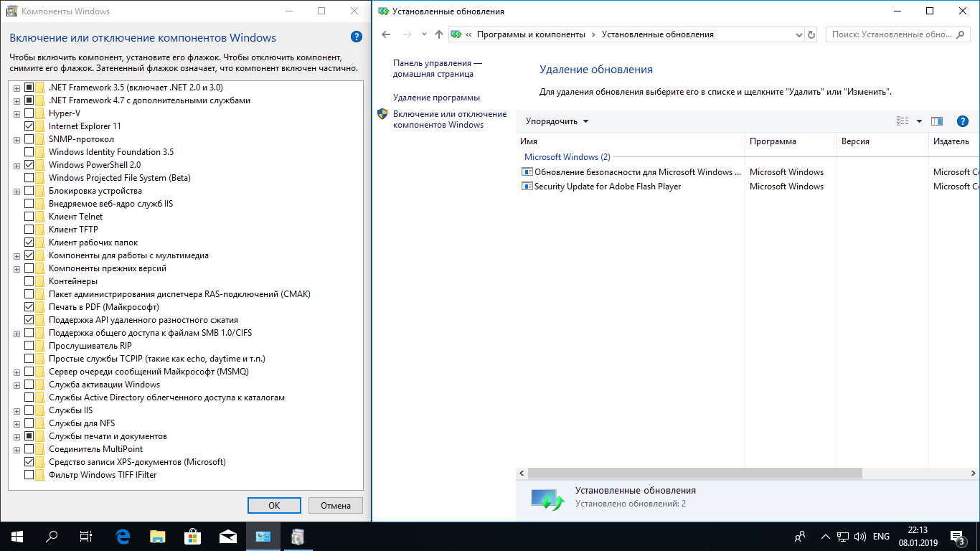The image size is (980, 551).
Task: Click the Security Update for Adobe Flash icon
Action: pyautogui.click(x=527, y=187)
